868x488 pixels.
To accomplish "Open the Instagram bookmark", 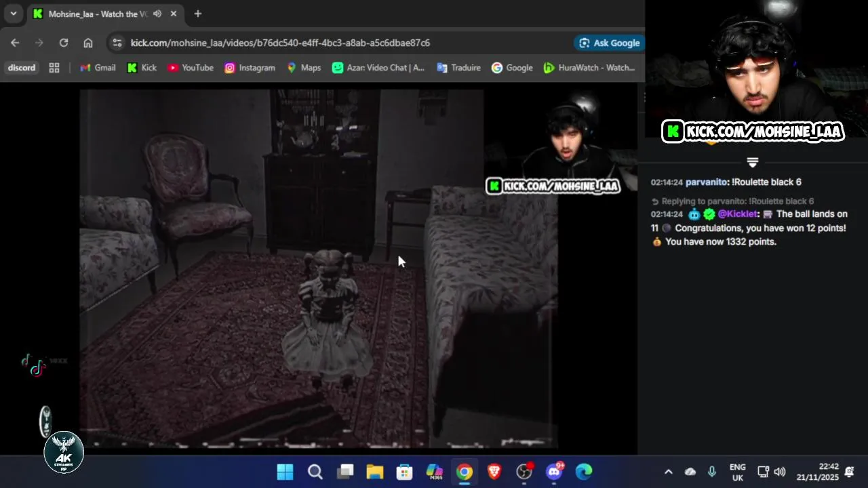I will 250,68.
